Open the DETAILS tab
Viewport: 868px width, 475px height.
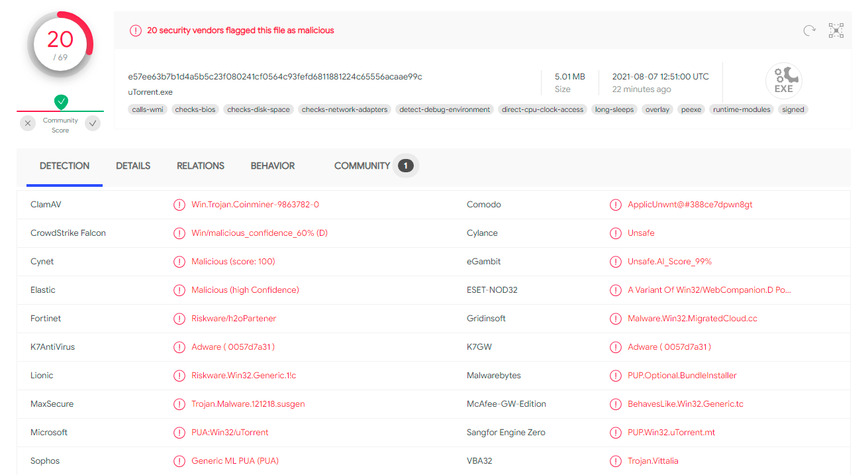point(133,166)
